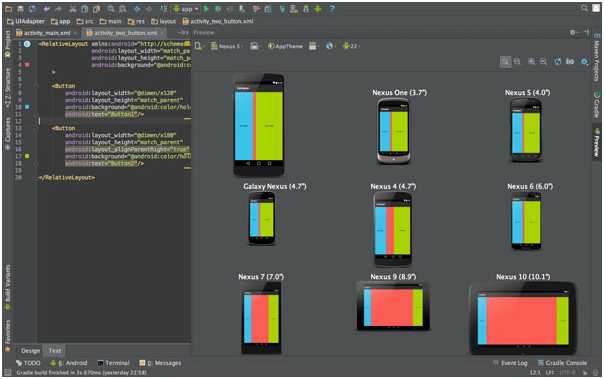Viewport: 604px width, 379px height.
Task: Toggle Zoom to Fit in preview toolbar
Action: click(x=505, y=61)
